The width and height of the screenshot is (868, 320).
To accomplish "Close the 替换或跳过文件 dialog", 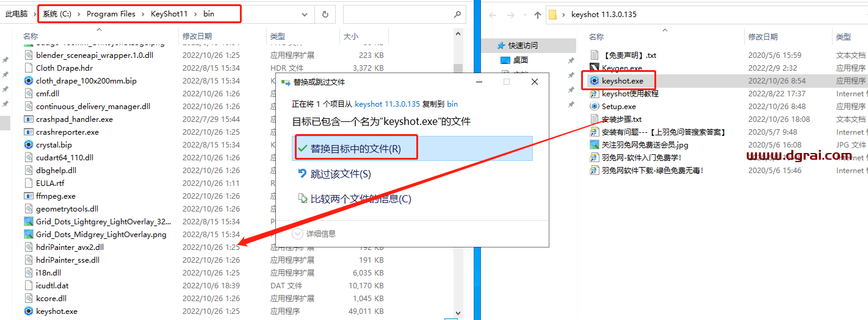I will 535,81.
